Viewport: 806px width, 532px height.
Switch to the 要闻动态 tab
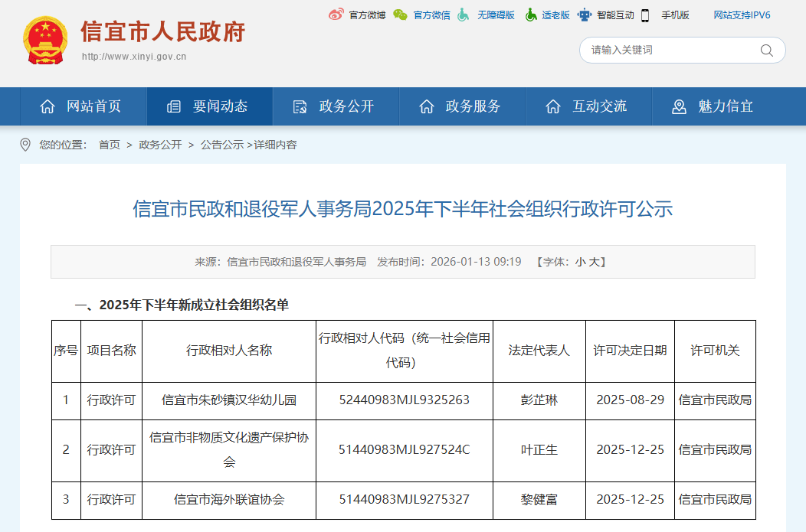[209, 106]
